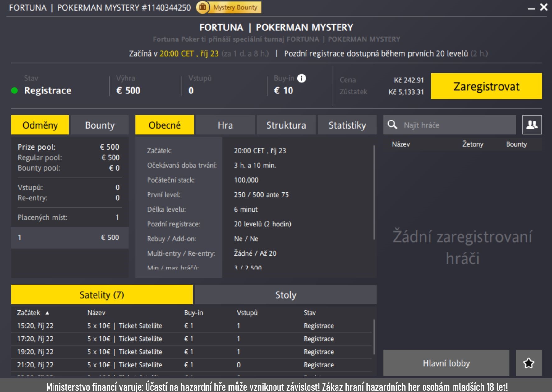Add tournament to favorites with star icon

point(528,363)
